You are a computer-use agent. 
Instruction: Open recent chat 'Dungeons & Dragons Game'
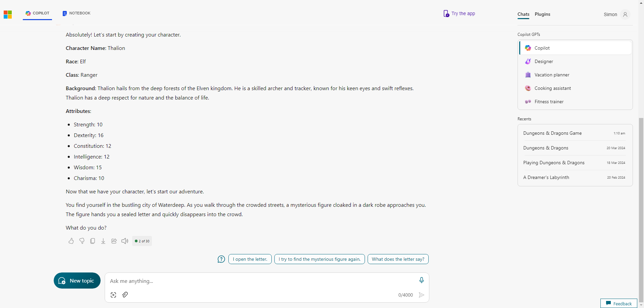pos(575,133)
